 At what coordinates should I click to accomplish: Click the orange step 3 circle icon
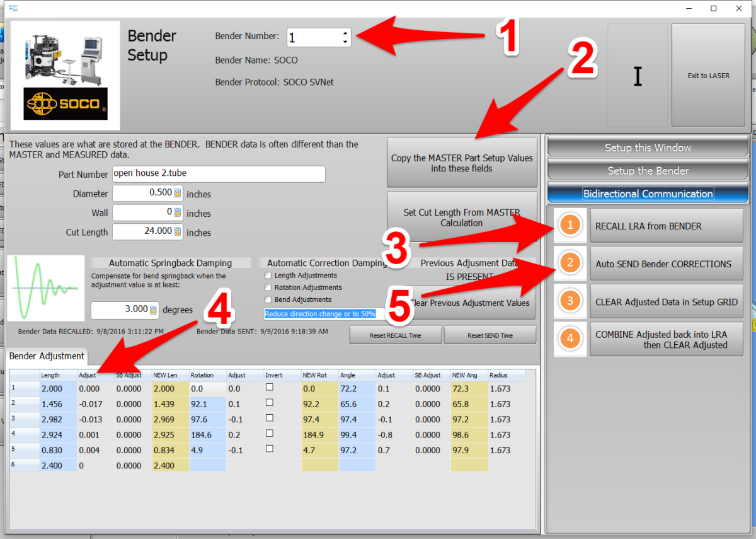[x=570, y=301]
